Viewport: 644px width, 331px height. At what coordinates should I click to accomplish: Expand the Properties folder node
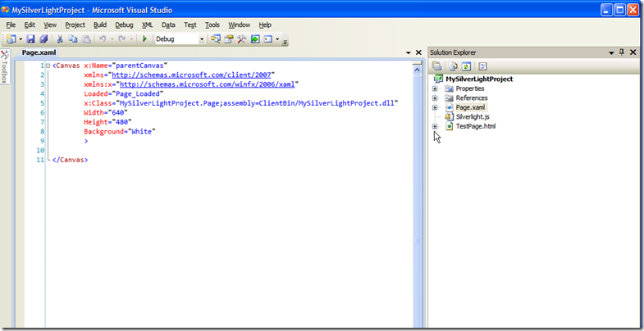point(435,88)
